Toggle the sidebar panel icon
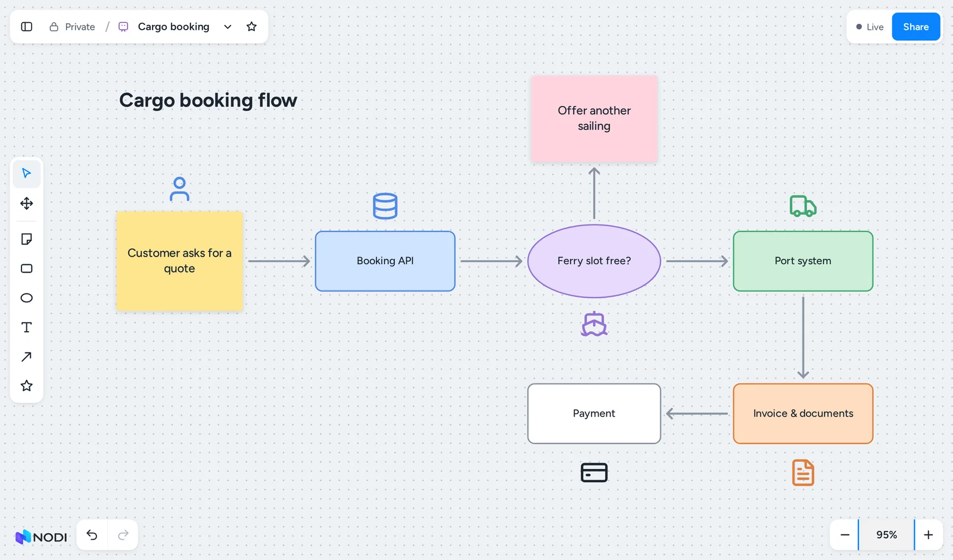The image size is (953, 560). click(x=27, y=27)
